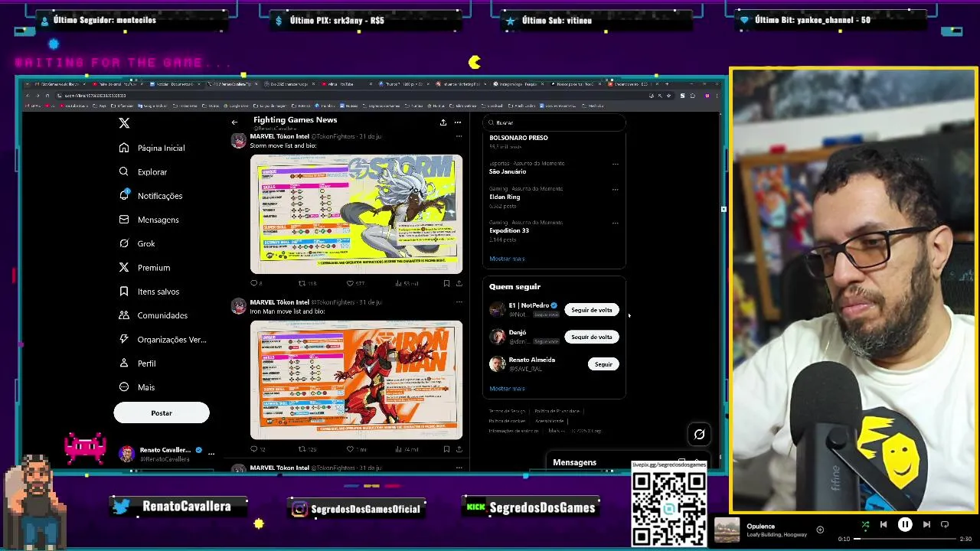The image size is (980, 551).
Task: Bookmark the Iron Man move list post
Action: click(x=446, y=449)
